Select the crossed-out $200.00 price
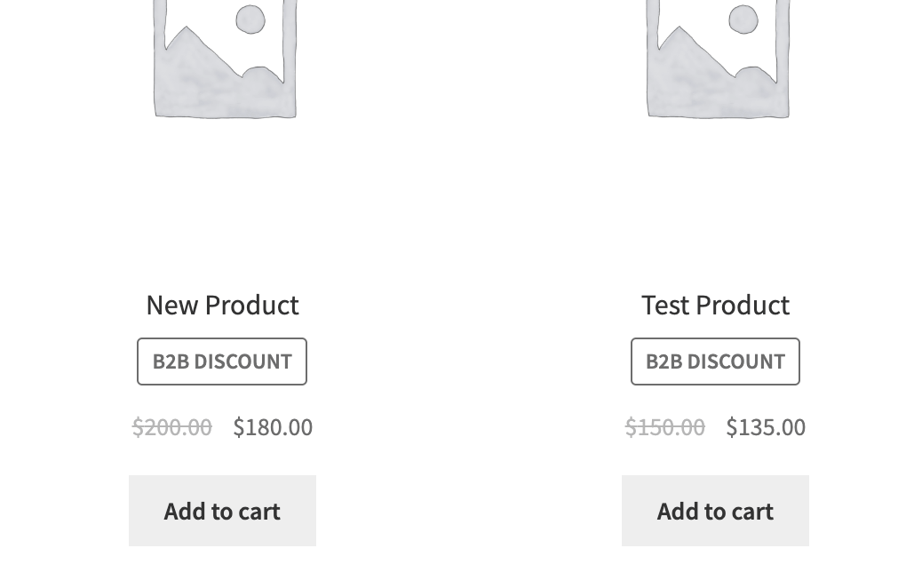The height and width of the screenshot is (588, 906). click(172, 427)
